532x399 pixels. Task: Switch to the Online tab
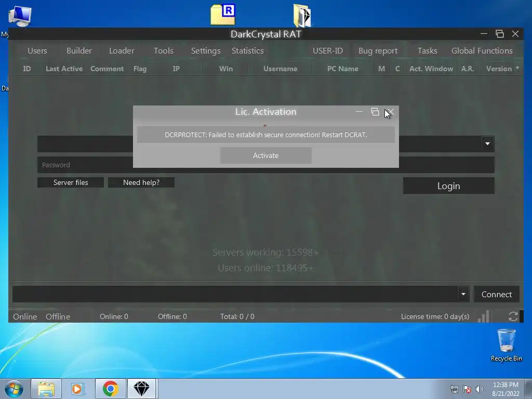coord(25,316)
